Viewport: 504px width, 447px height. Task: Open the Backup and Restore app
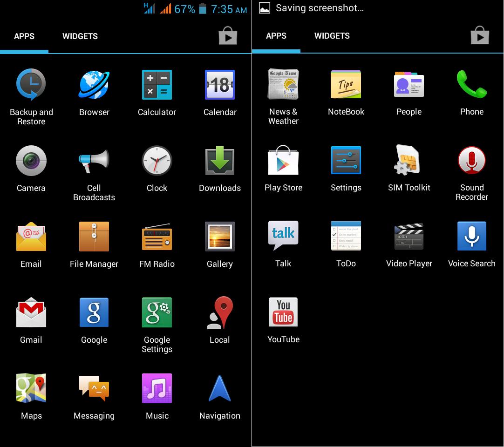31,85
